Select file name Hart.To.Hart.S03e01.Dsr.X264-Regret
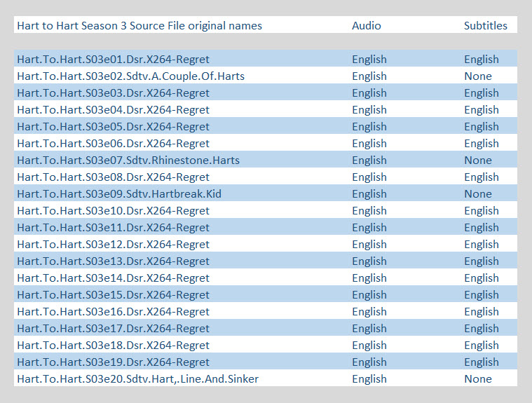 tap(114, 60)
